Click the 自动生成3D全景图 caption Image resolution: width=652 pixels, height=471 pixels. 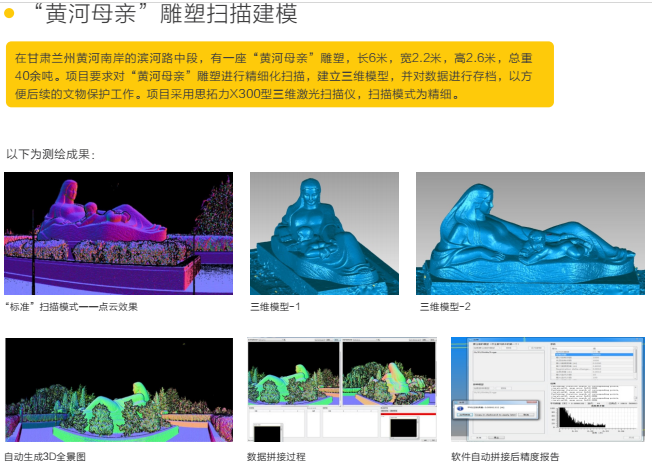point(45,456)
